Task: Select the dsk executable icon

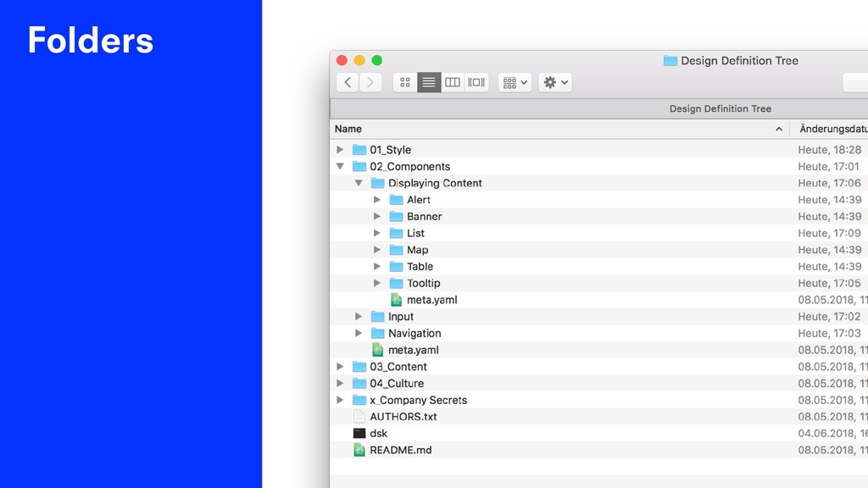Action: (359, 433)
